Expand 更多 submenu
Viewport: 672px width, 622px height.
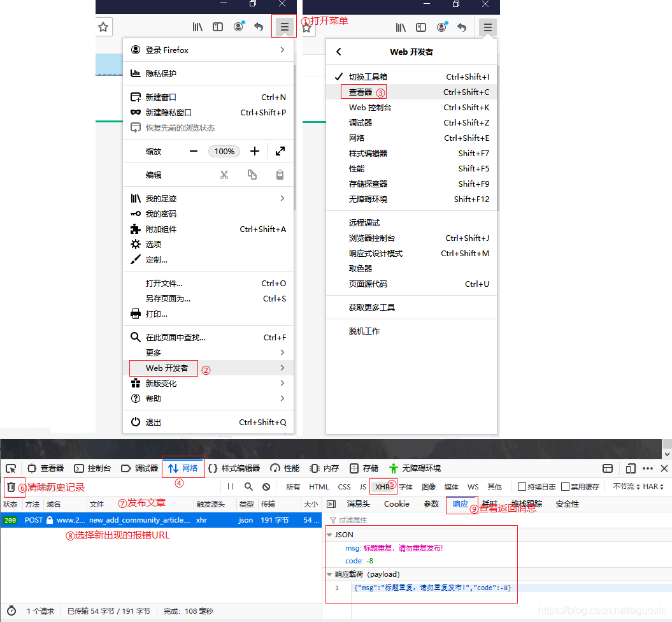coord(208,353)
